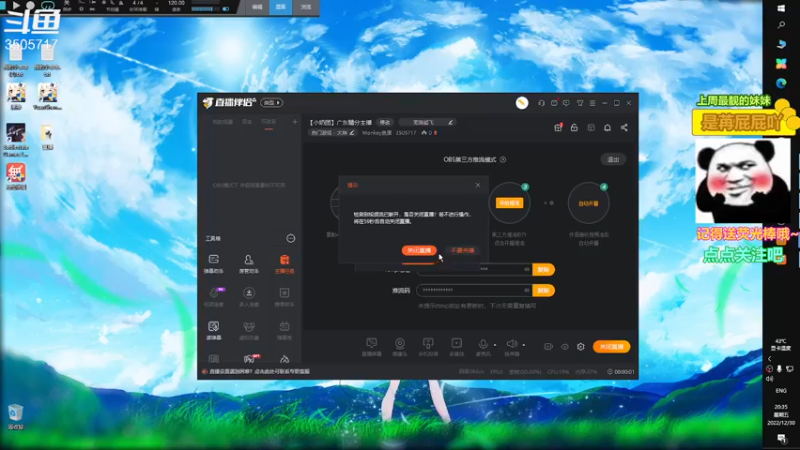Click the tempo value 120.00 in DAW toolbar

tap(177, 3)
